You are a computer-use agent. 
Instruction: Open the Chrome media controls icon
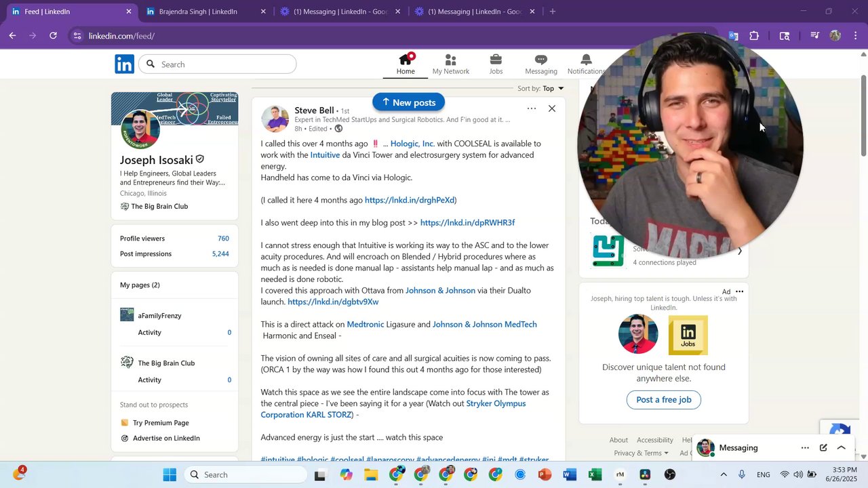[814, 36]
